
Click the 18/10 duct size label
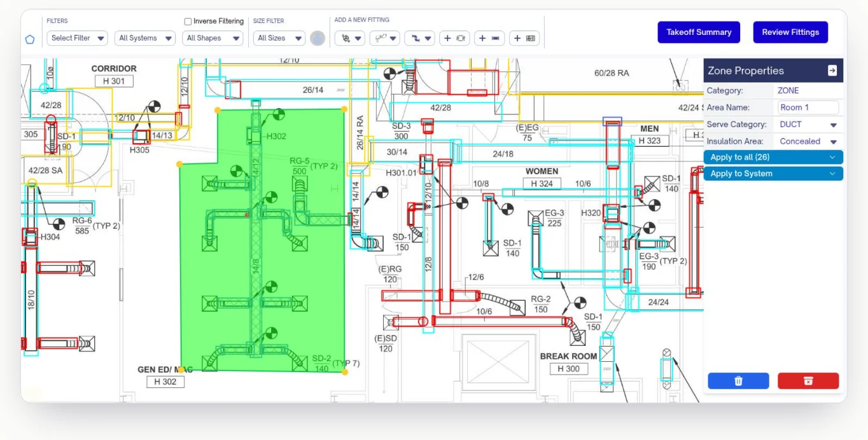pos(31,300)
